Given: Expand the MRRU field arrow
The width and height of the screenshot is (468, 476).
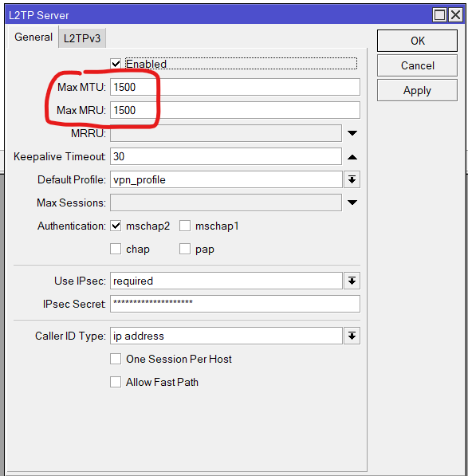Looking at the screenshot, I should (x=352, y=133).
